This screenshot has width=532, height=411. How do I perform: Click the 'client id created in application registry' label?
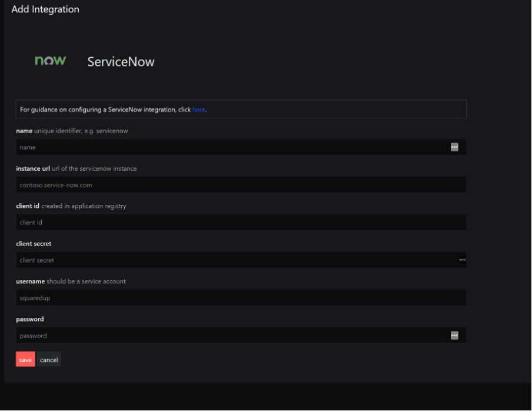[x=71, y=206]
